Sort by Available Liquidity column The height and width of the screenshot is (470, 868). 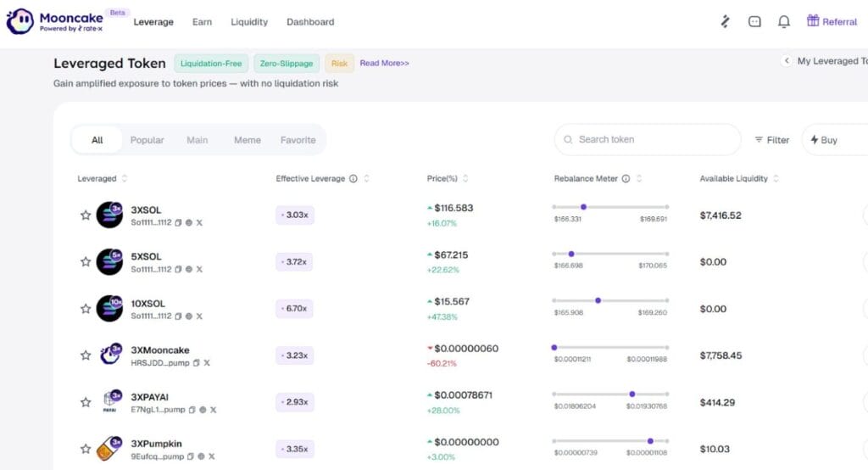pos(776,178)
